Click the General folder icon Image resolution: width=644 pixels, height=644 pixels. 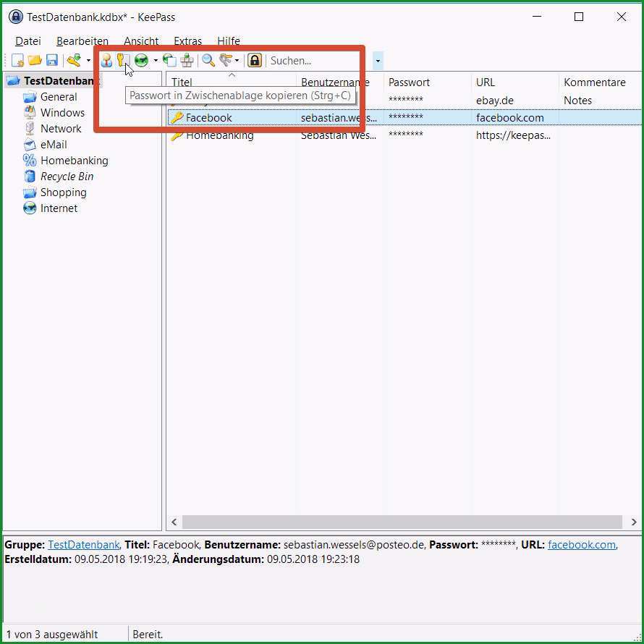click(x=30, y=97)
